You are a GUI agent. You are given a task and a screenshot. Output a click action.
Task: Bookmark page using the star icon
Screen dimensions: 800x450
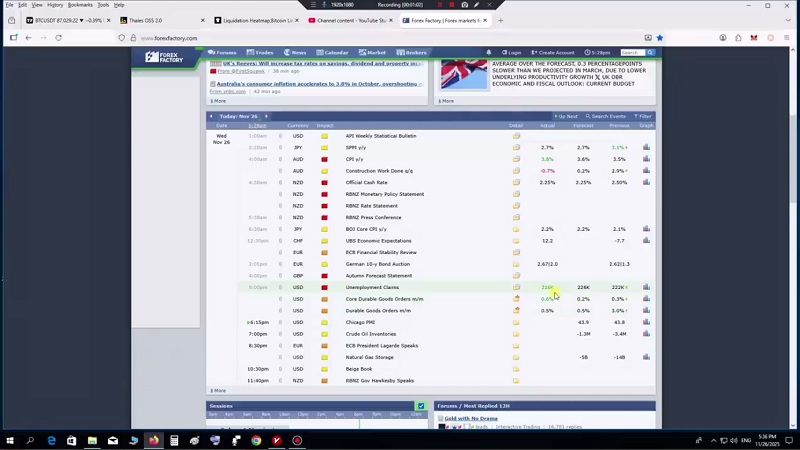pos(659,38)
